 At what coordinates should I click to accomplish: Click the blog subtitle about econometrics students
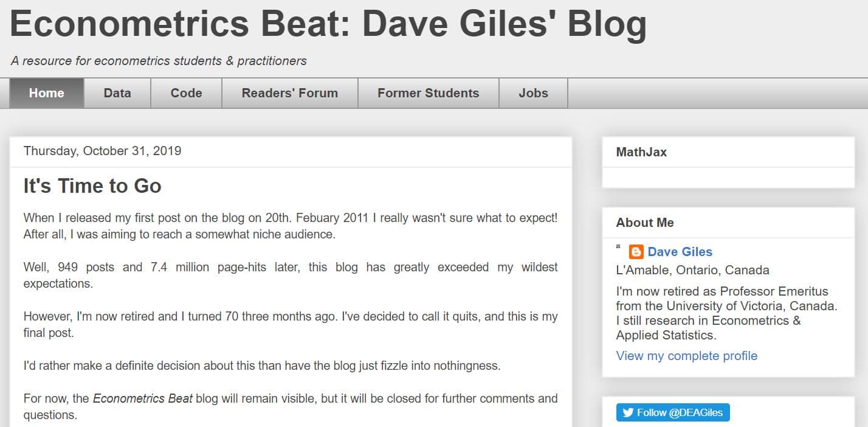(158, 61)
